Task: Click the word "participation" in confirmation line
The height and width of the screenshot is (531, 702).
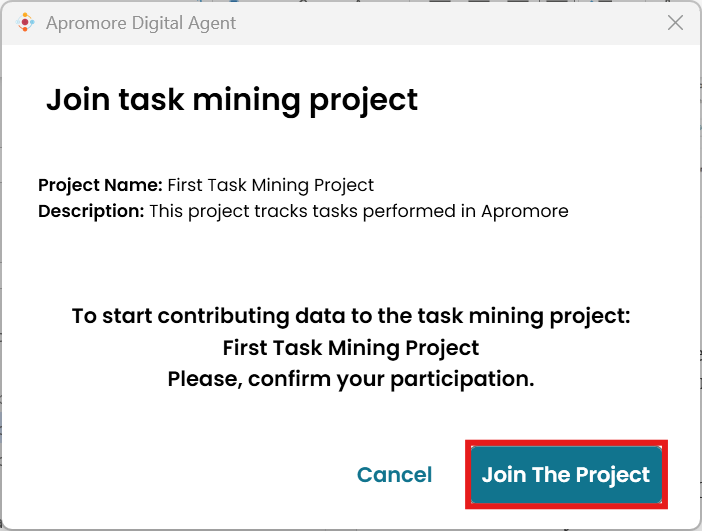Action: click(x=468, y=380)
